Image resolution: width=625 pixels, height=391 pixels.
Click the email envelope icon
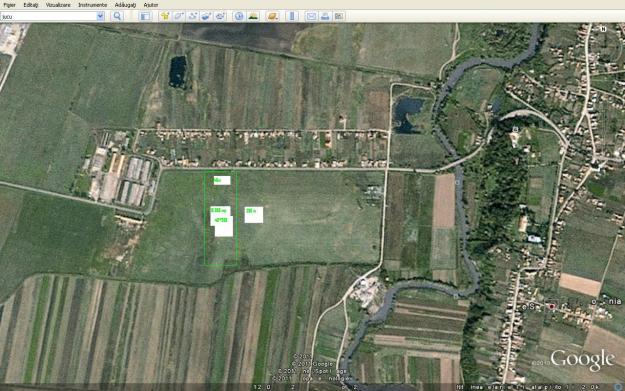[x=311, y=16]
